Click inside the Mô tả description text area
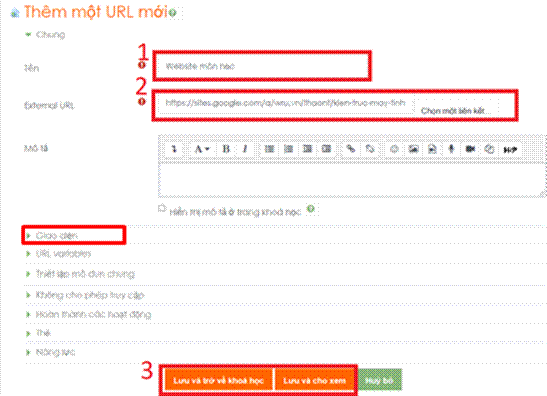 pos(351,180)
